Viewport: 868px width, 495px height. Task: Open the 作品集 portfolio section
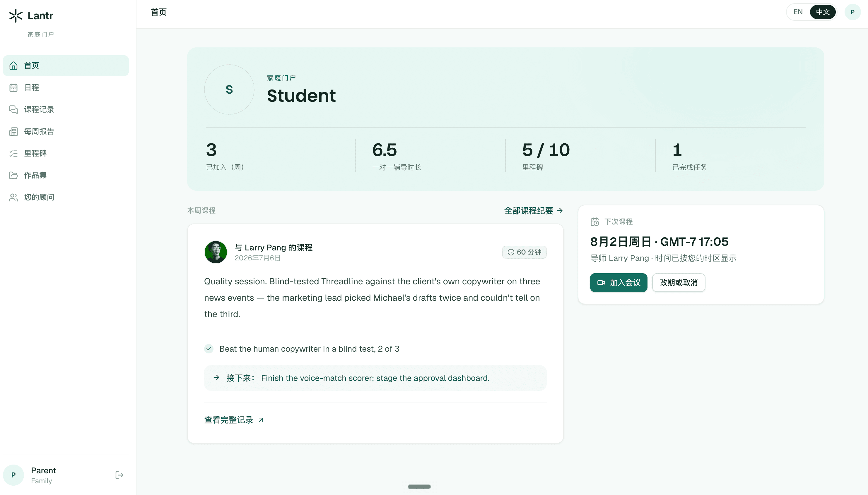coord(66,176)
